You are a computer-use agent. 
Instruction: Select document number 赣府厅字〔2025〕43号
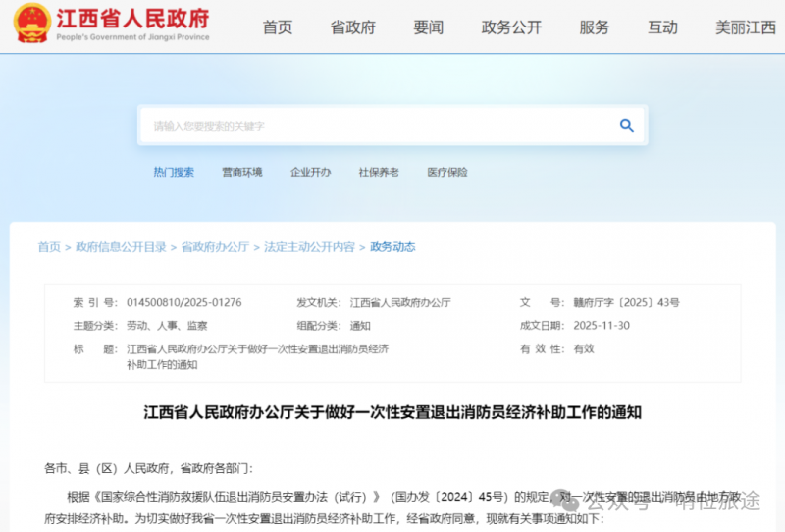coord(626,302)
